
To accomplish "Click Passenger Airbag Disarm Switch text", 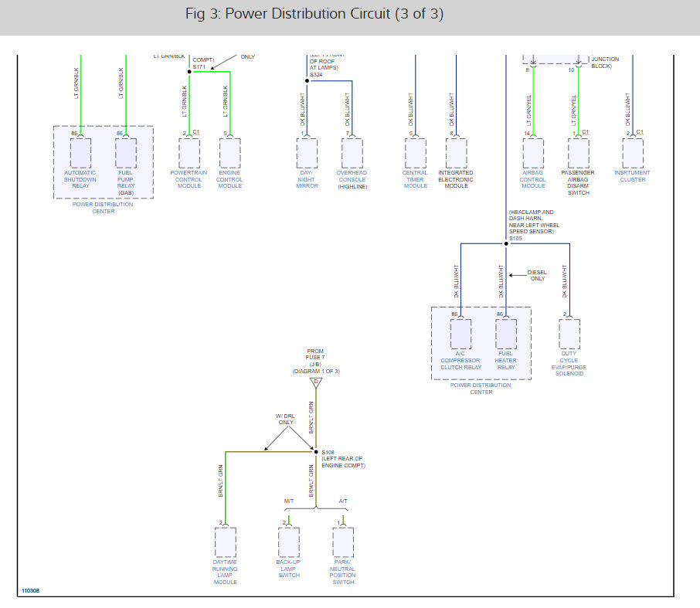I will (x=578, y=182).
